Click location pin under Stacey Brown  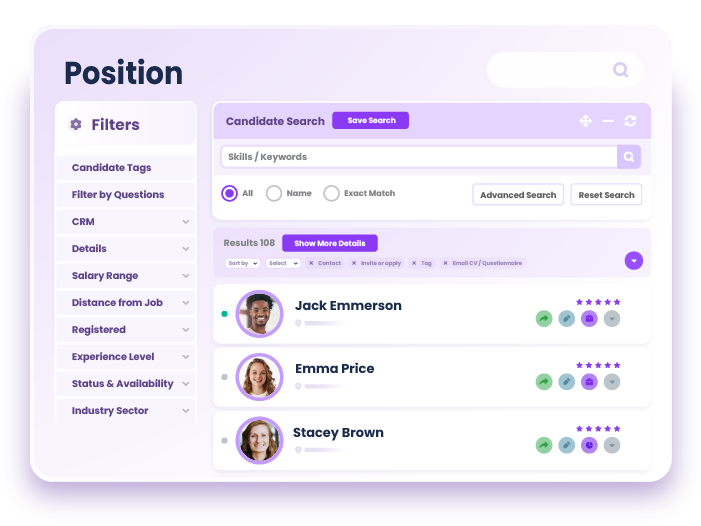pyautogui.click(x=298, y=450)
